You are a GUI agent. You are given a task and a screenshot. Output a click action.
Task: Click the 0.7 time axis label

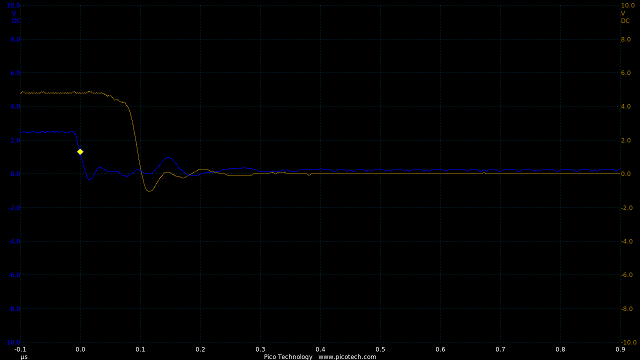coord(500,349)
